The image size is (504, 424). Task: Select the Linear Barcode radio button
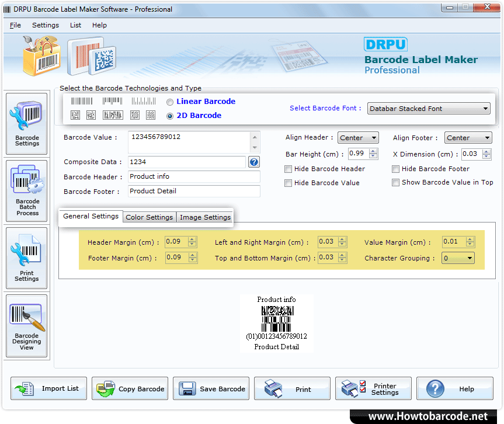tap(170, 102)
